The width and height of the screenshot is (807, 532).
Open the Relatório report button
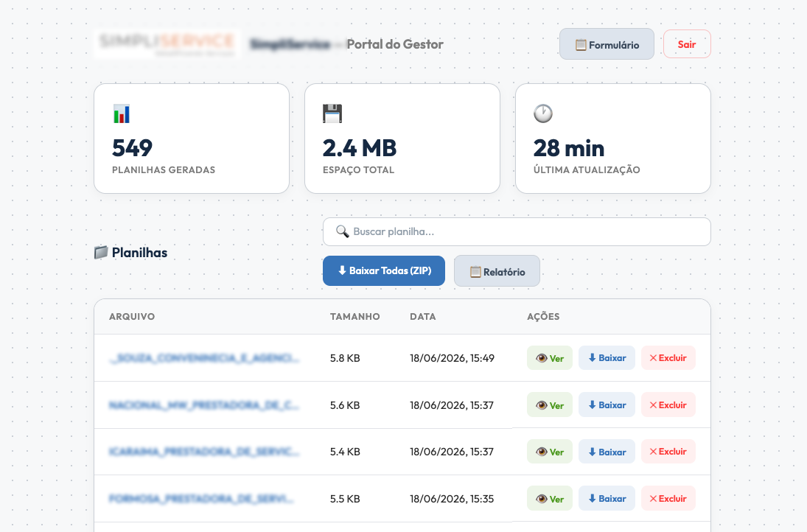click(x=497, y=271)
